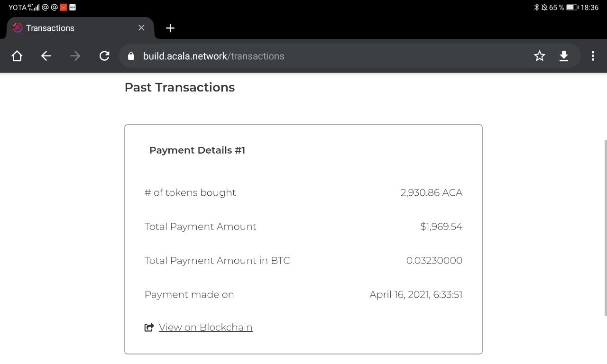The image size is (607, 364).
Task: Click the 0.03230000 BTC amount value
Action: coord(434,261)
